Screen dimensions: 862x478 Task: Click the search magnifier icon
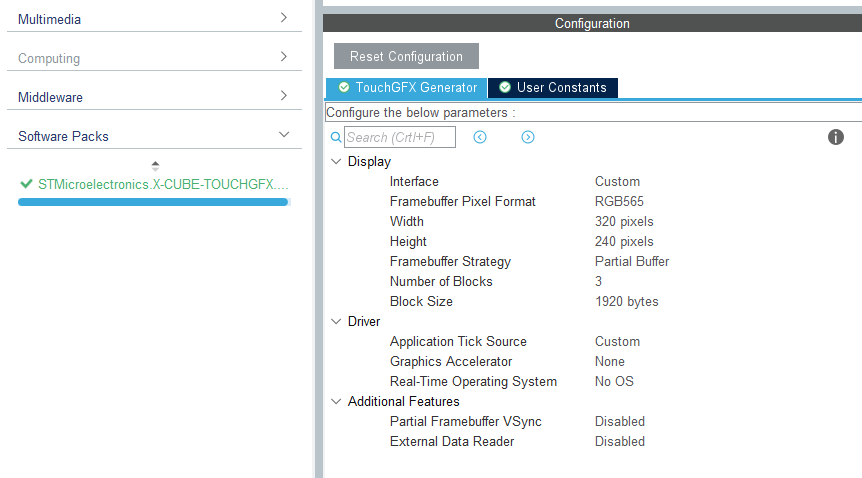(x=336, y=137)
